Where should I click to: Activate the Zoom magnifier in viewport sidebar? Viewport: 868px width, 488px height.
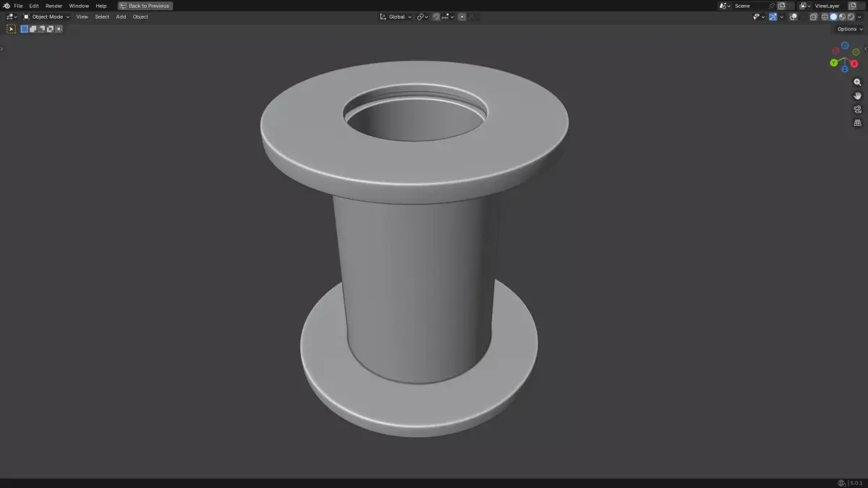[857, 82]
